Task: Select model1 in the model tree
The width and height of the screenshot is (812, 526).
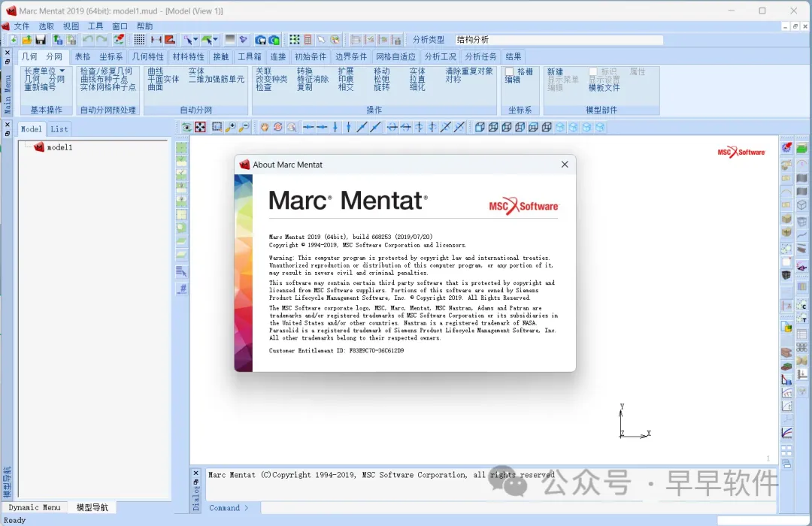Action: (59, 147)
